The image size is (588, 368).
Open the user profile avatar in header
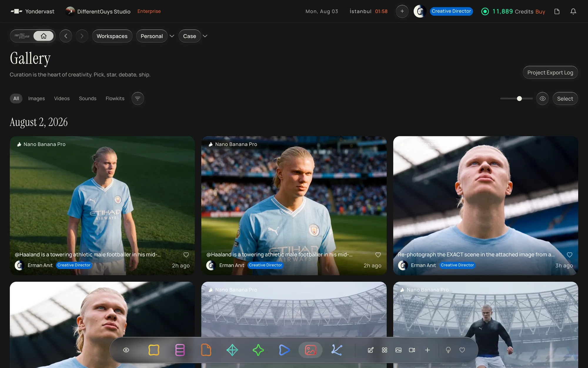pyautogui.click(x=420, y=11)
